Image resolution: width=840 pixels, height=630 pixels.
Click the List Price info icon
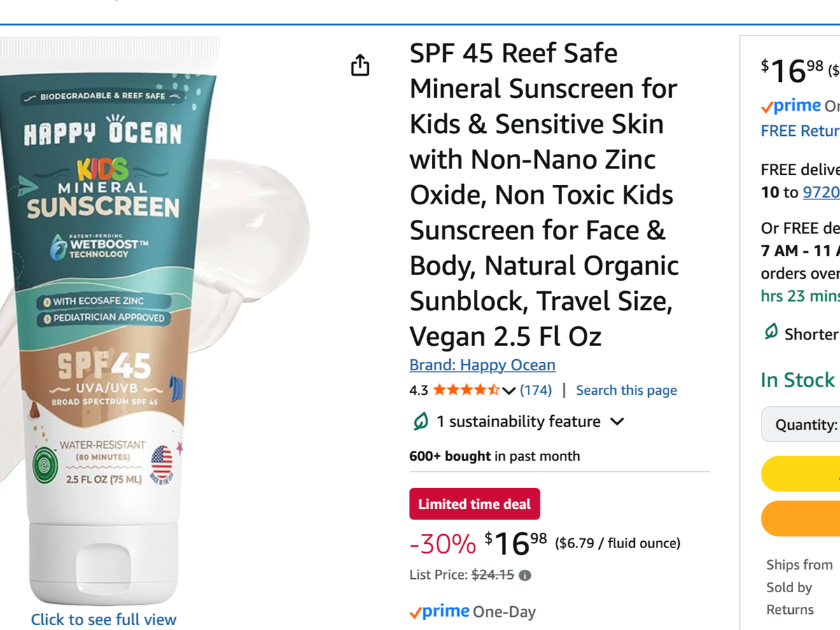coord(525,575)
